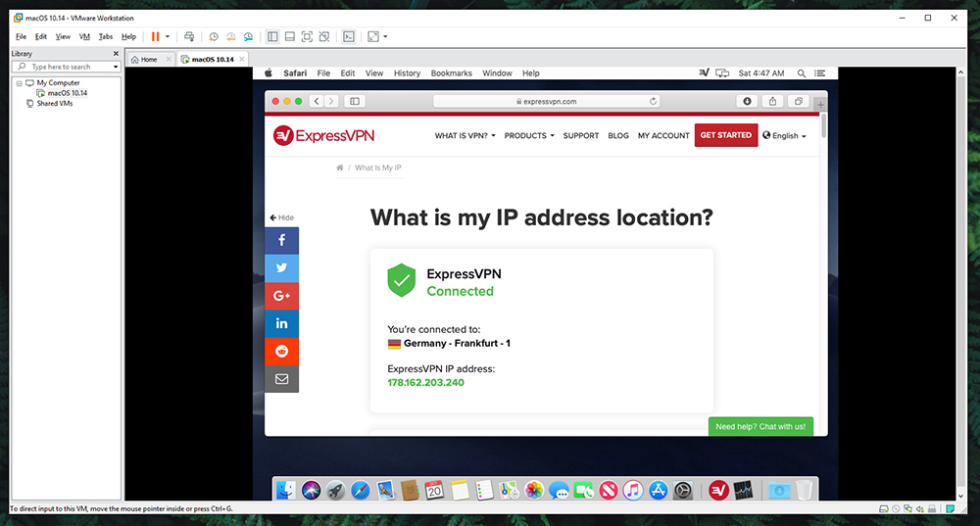This screenshot has height=526, width=980.
Task: Open the BLOG link
Action: pyautogui.click(x=618, y=135)
